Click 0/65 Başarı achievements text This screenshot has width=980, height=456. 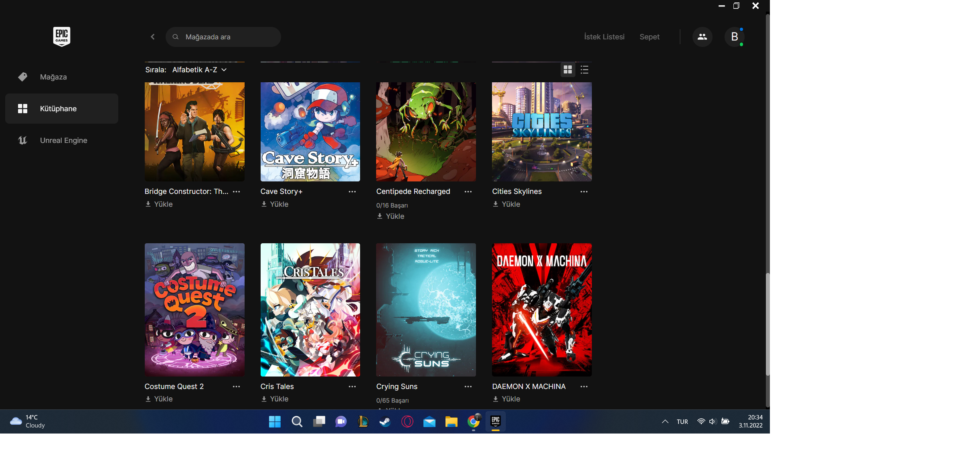[393, 401]
